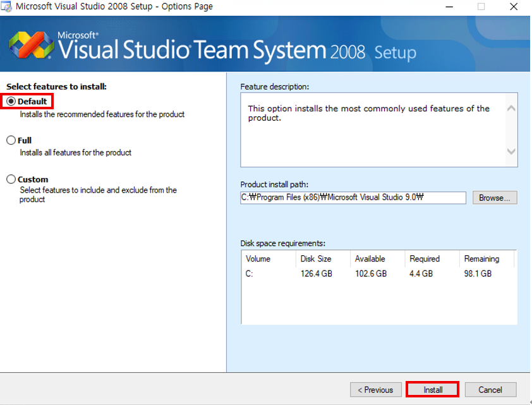
Task: Click the Available column header
Action: (370, 258)
